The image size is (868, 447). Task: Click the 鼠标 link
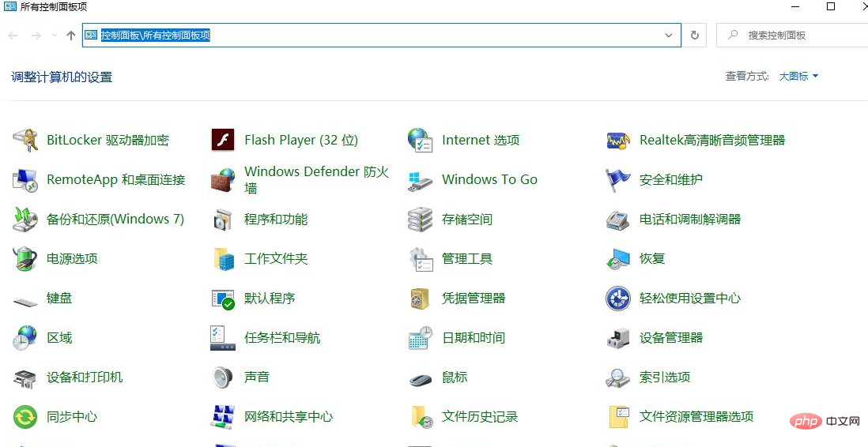[x=455, y=378]
